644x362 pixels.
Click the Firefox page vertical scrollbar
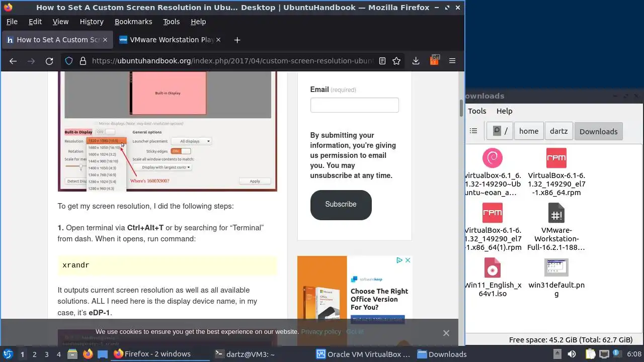point(461,108)
